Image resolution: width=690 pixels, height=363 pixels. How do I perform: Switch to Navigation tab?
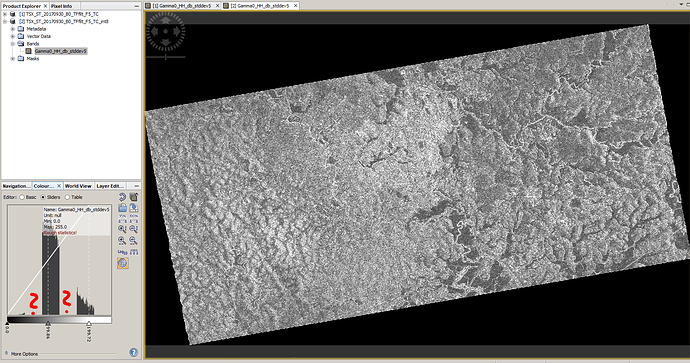click(16, 186)
